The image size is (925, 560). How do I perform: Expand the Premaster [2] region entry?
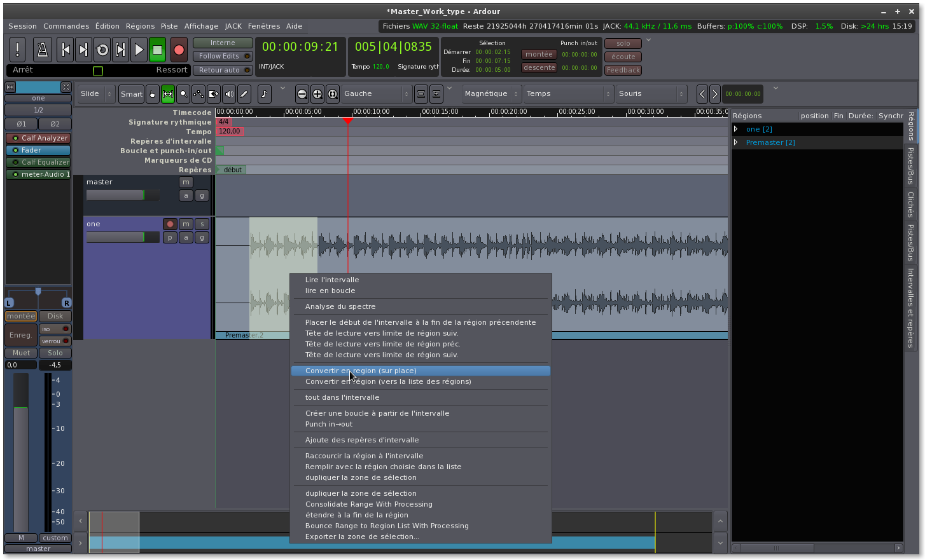736,142
